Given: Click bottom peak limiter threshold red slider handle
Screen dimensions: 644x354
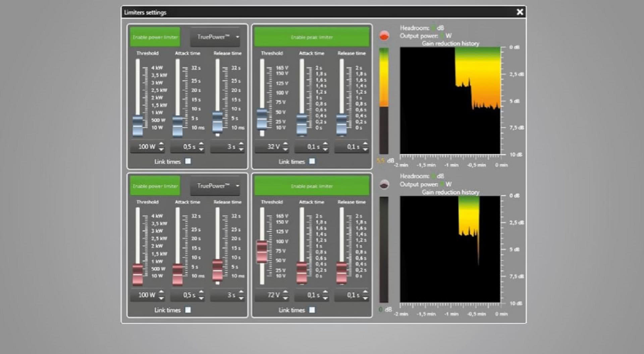Looking at the screenshot, I should pos(262,251).
